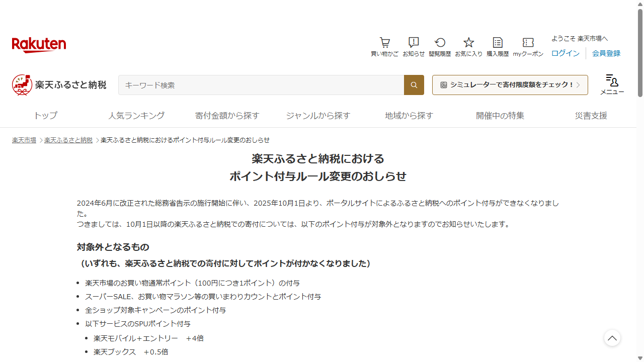644x362 pixels.
Task: Click the bullet 以下サービスのSPUポイント付与
Action: [138, 324]
